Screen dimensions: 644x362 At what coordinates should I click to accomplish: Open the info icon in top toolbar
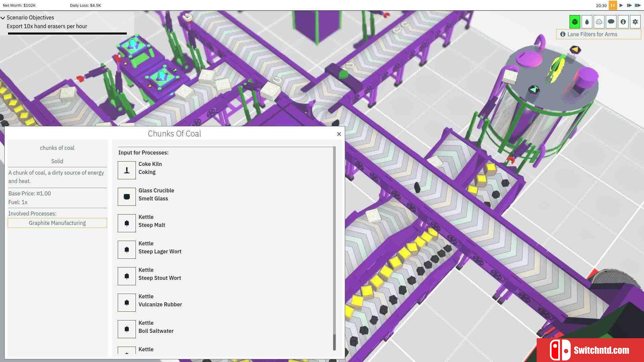[623, 22]
